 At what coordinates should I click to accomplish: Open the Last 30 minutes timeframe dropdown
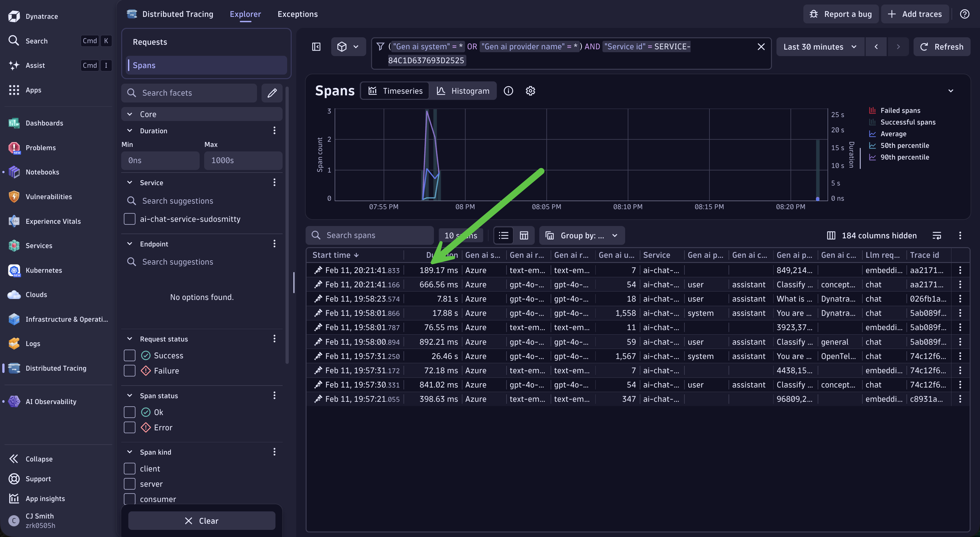click(820, 47)
